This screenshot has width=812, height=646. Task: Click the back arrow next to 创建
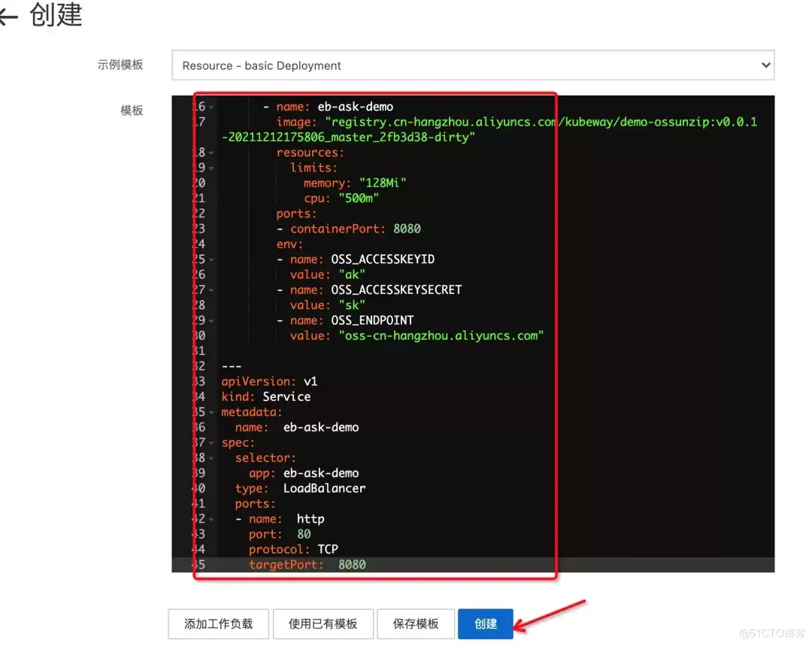point(8,17)
